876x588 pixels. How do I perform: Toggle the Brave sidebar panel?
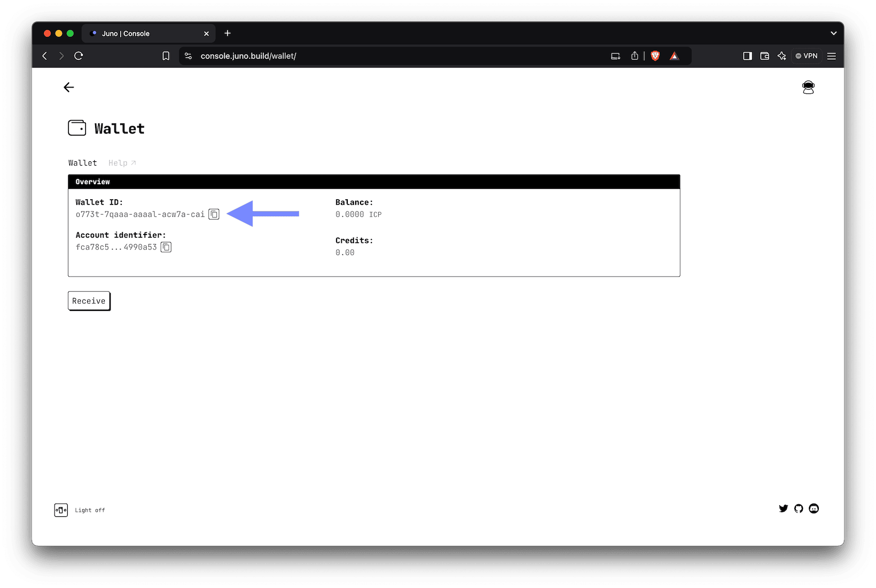point(747,56)
